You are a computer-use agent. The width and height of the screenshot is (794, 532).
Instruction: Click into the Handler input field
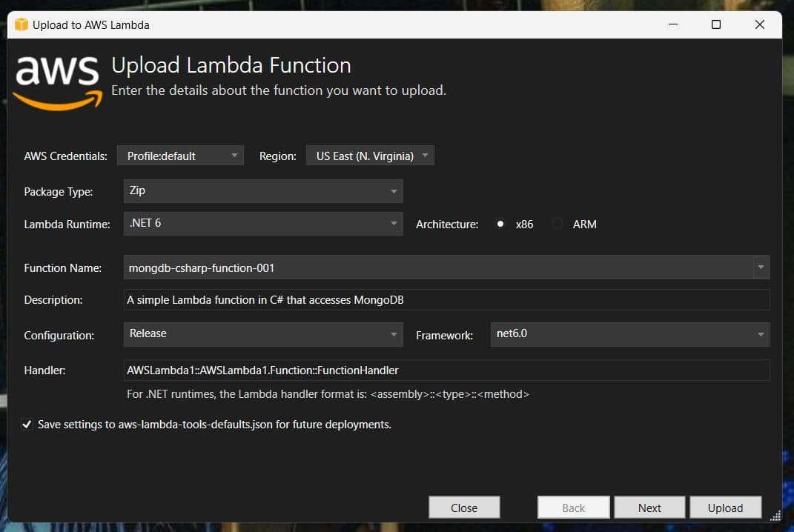tap(446, 370)
